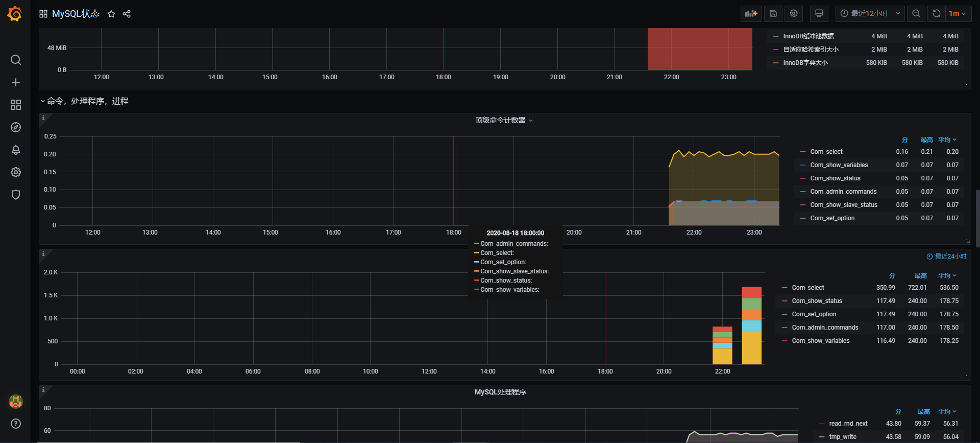980x443 pixels.
Task: Click the dashboard grid icon beside the title
Action: click(43, 14)
